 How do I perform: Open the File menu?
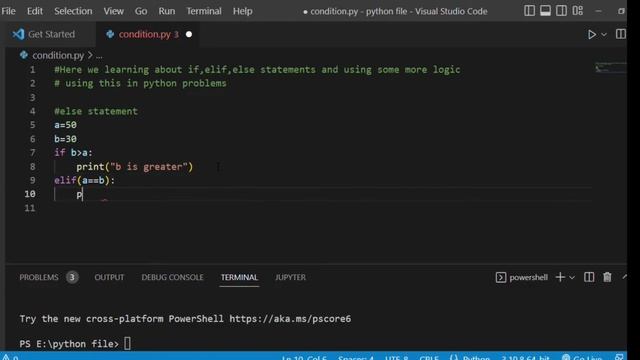point(8,11)
